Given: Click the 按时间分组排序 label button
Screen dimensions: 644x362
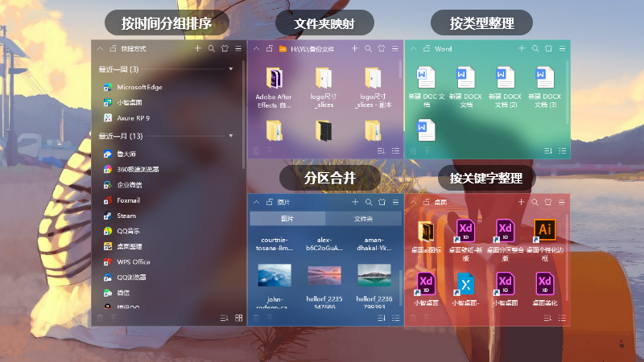Looking at the screenshot, I should pyautogui.click(x=166, y=23).
